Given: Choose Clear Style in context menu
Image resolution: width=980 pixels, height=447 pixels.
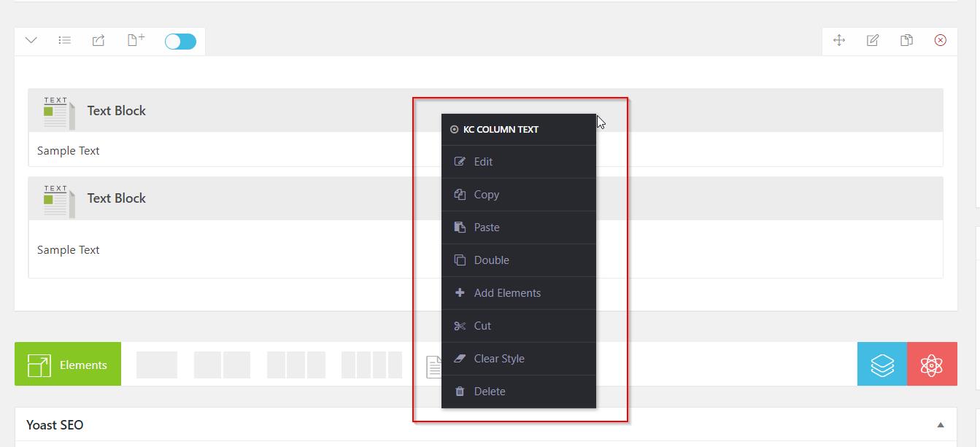Looking at the screenshot, I should point(519,359).
